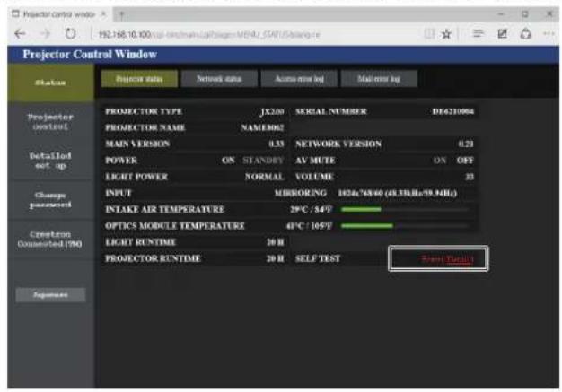This screenshot has height=392, width=562.
Task: Switch to the Access error log tab
Action: coord(299,79)
